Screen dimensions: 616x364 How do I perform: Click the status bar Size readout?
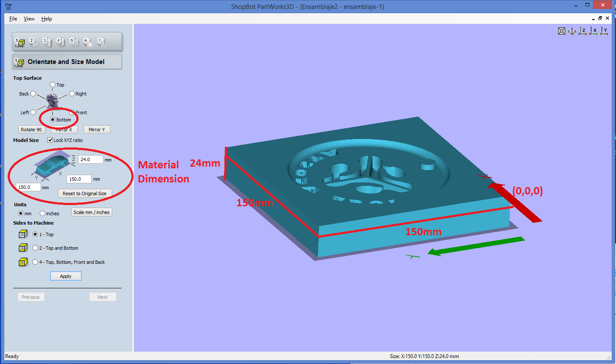(x=424, y=356)
